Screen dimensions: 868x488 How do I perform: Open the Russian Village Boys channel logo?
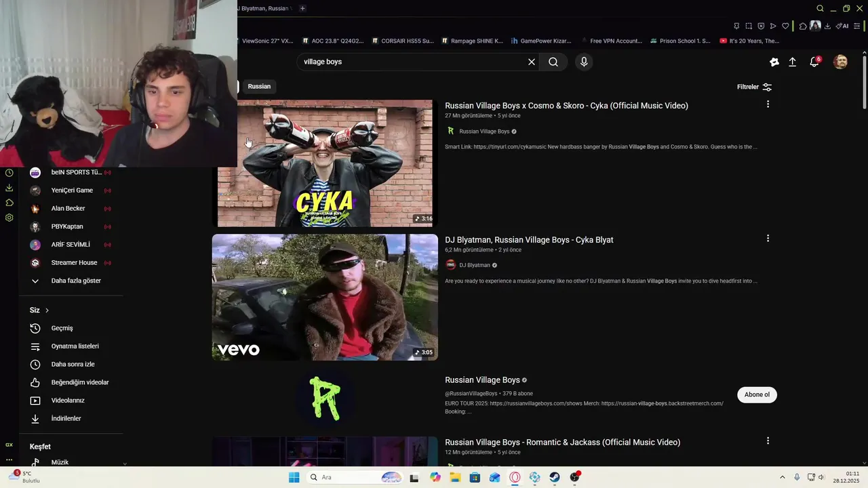pos(325,399)
